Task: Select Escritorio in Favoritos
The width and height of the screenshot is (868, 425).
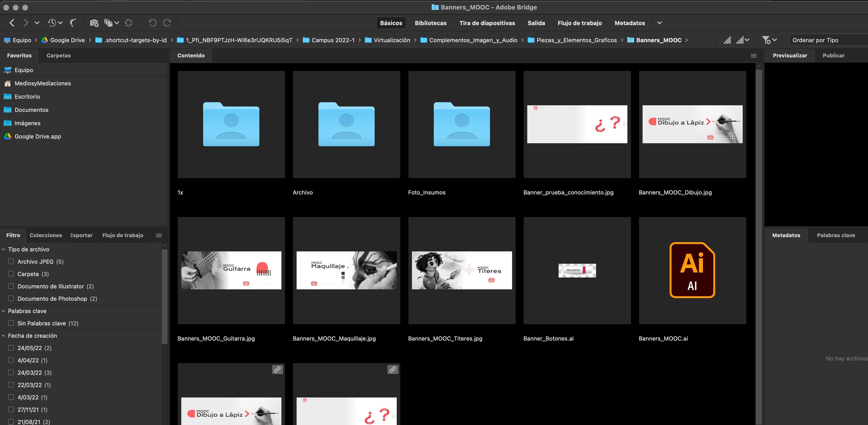Action: (x=27, y=97)
